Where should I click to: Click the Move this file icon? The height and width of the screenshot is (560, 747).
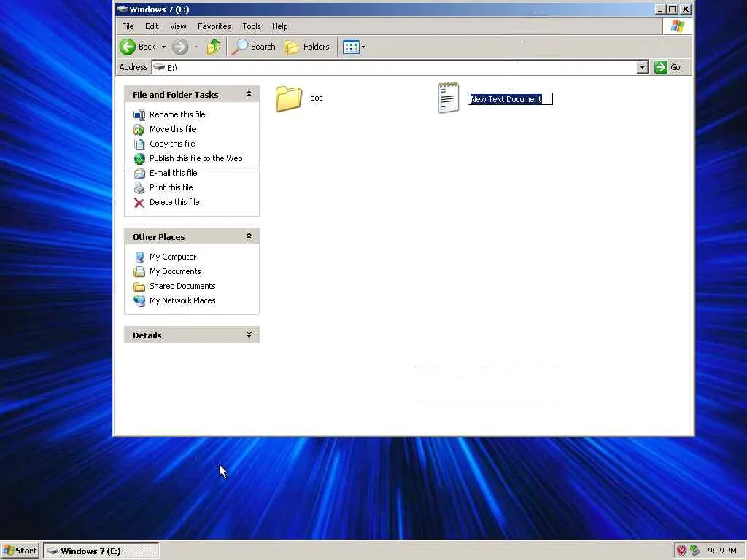pos(139,130)
